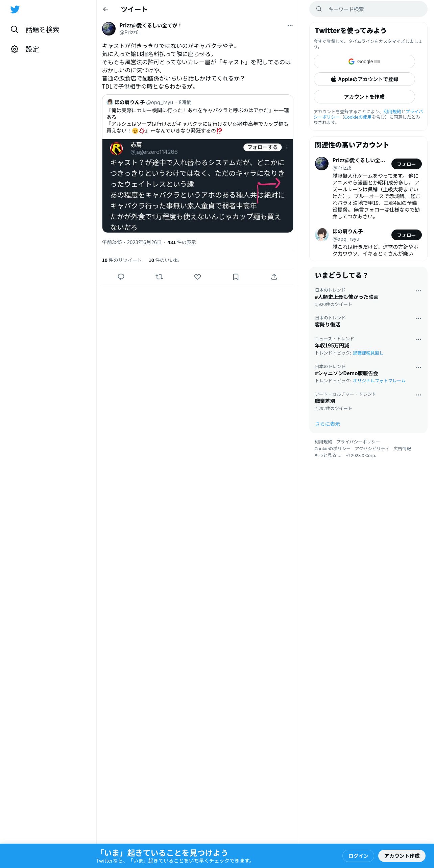Like the tweet with the heart icon
434x868 pixels.
tap(198, 277)
